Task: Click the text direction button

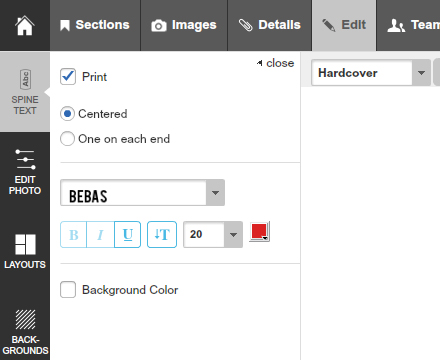Action: pos(162,235)
